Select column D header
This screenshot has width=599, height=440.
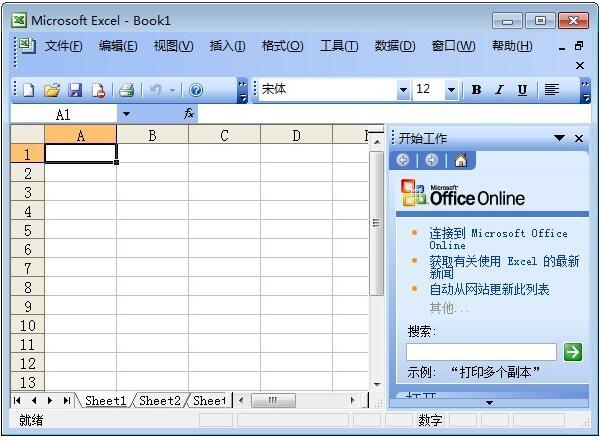point(296,135)
